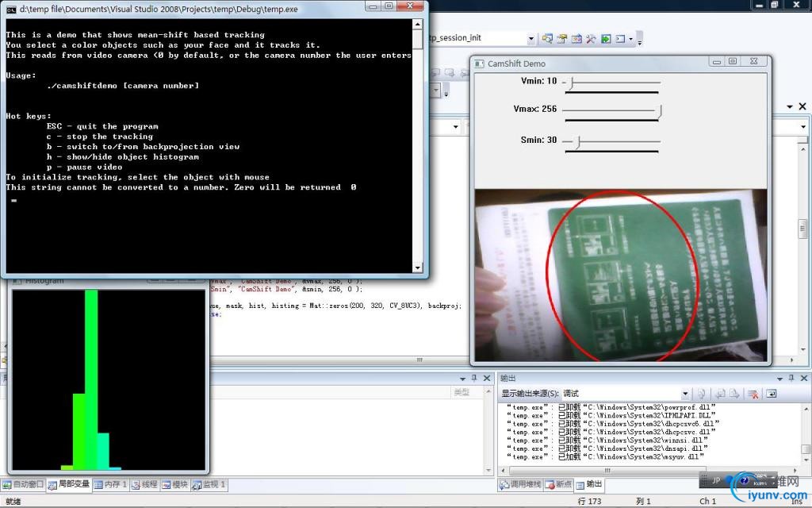
Task: Close the 输出 output panel
Action: (x=804, y=379)
